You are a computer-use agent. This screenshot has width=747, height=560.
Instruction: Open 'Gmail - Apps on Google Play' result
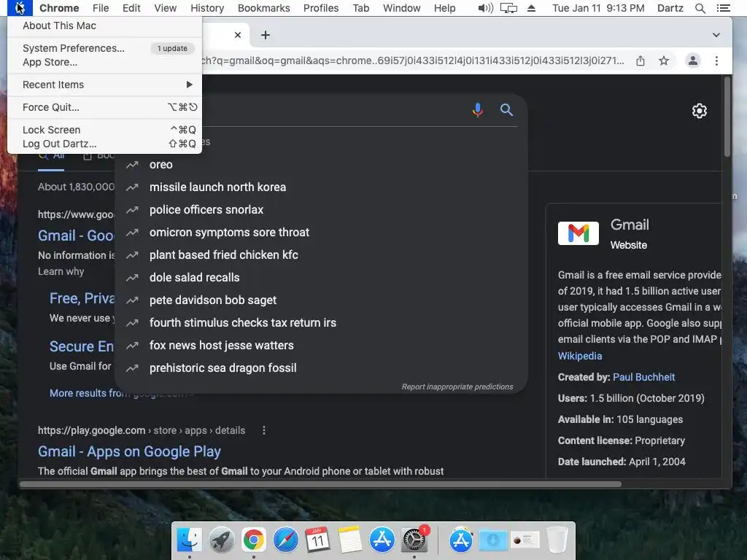(x=130, y=451)
